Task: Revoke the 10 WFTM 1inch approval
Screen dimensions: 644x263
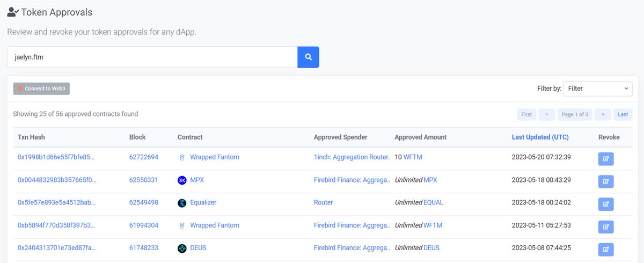Action: point(606,159)
